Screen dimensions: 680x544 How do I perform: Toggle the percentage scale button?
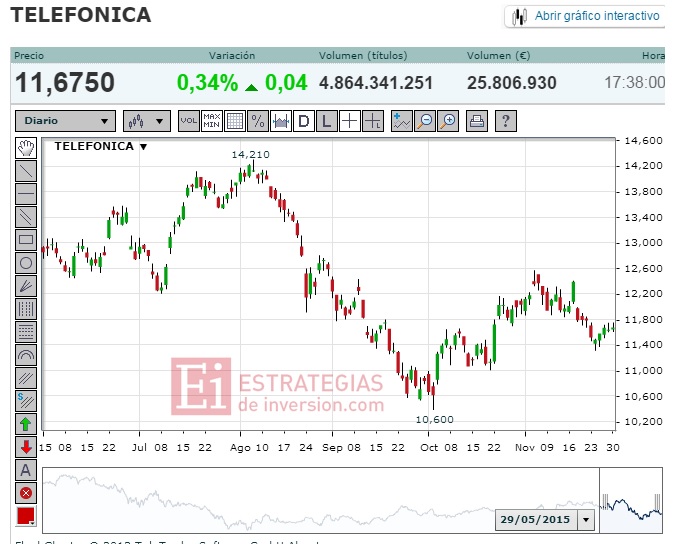coord(258,121)
